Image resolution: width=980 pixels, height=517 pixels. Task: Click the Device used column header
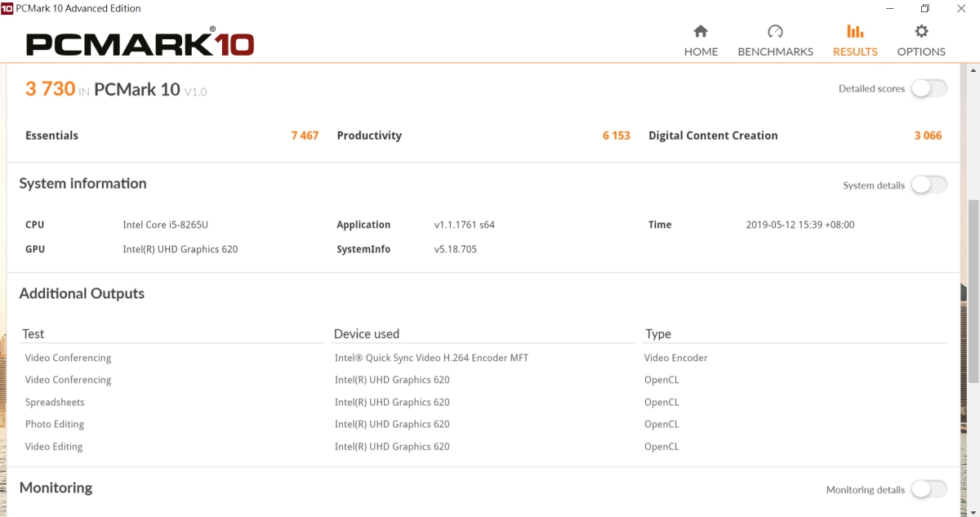tap(367, 334)
